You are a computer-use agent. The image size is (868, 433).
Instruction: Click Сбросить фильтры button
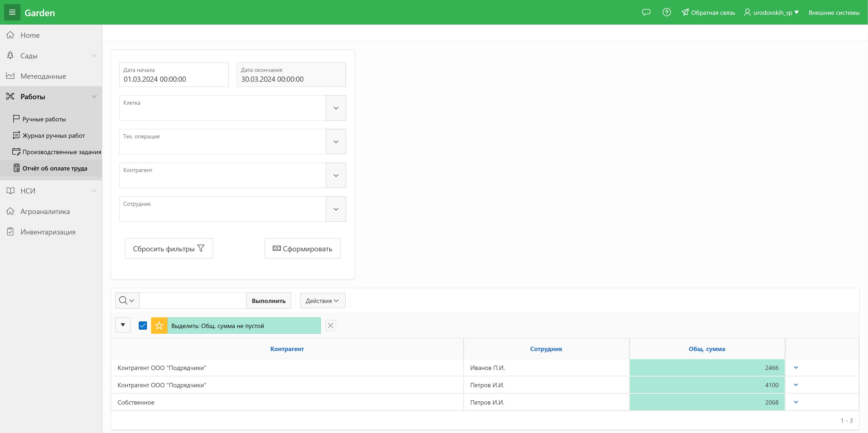click(169, 249)
